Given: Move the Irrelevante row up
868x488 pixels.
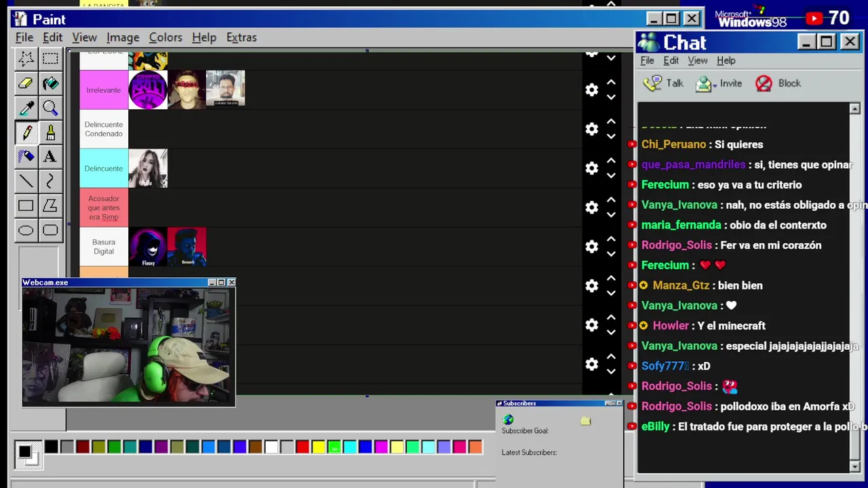Looking at the screenshot, I should (611, 82).
